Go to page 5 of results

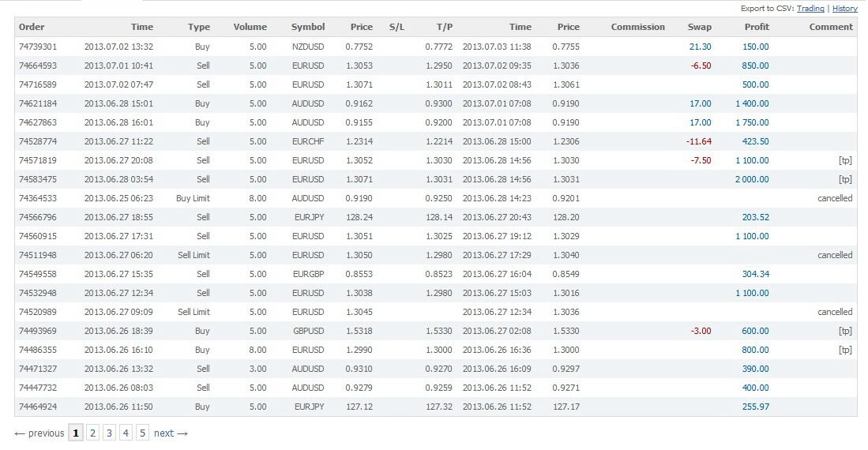click(x=142, y=433)
